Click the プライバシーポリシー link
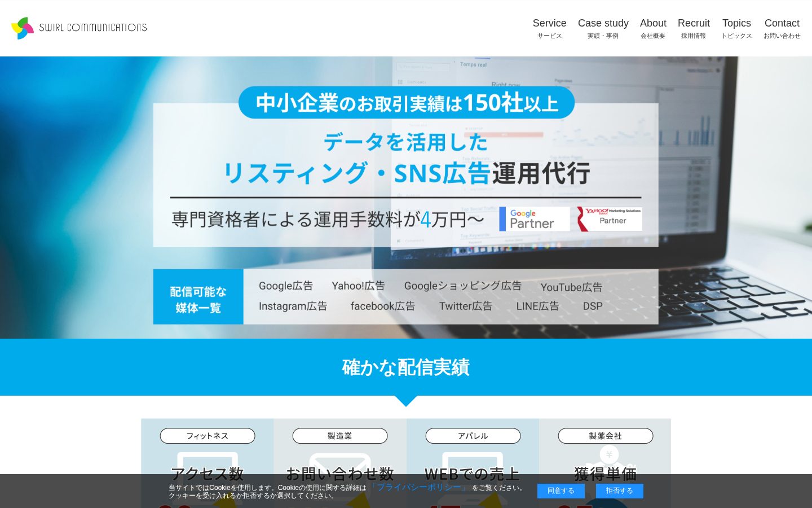This screenshot has height=508, width=812. (419, 487)
